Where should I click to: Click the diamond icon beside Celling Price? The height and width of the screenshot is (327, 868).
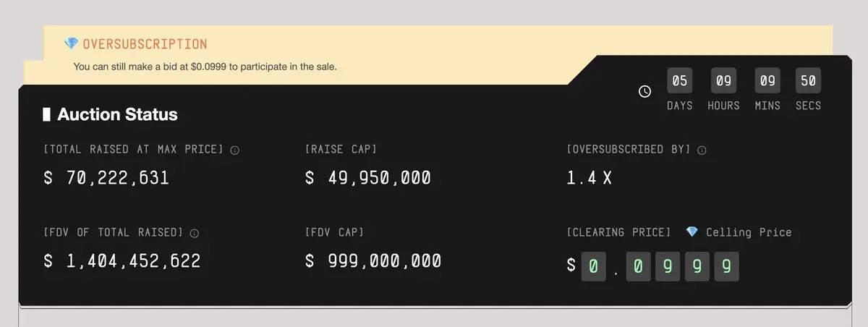click(x=692, y=232)
